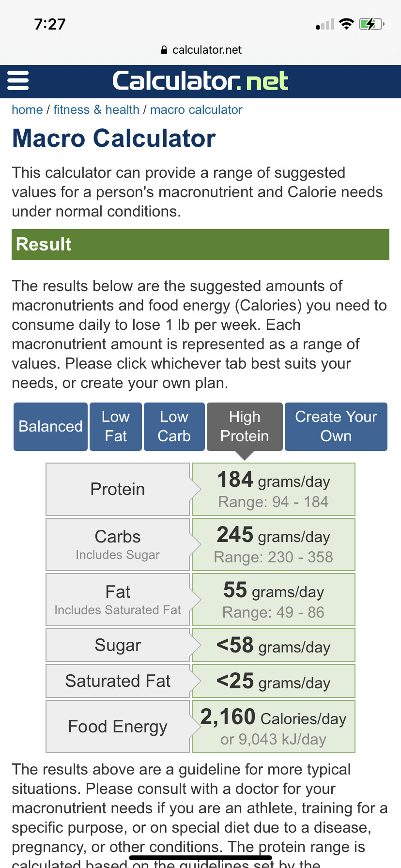401x868 pixels.
Task: Switch to the Low Fat tab
Action: click(x=116, y=427)
